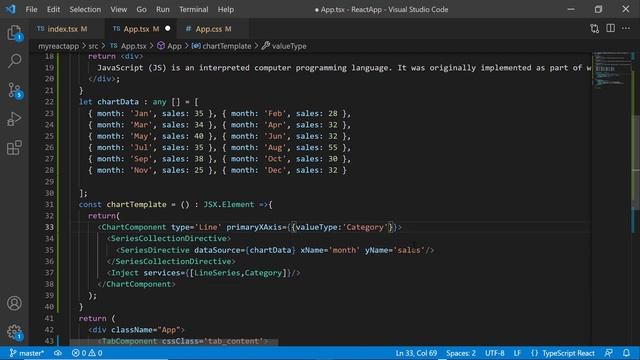Open the Terminal menu
This screenshot has height=360, width=640.
(x=193, y=9)
